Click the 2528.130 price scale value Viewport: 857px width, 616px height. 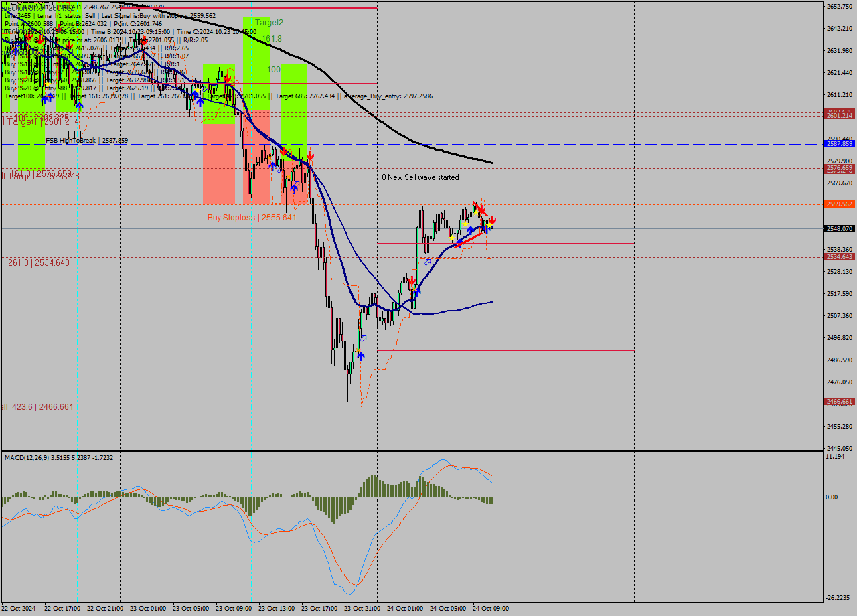click(840, 271)
